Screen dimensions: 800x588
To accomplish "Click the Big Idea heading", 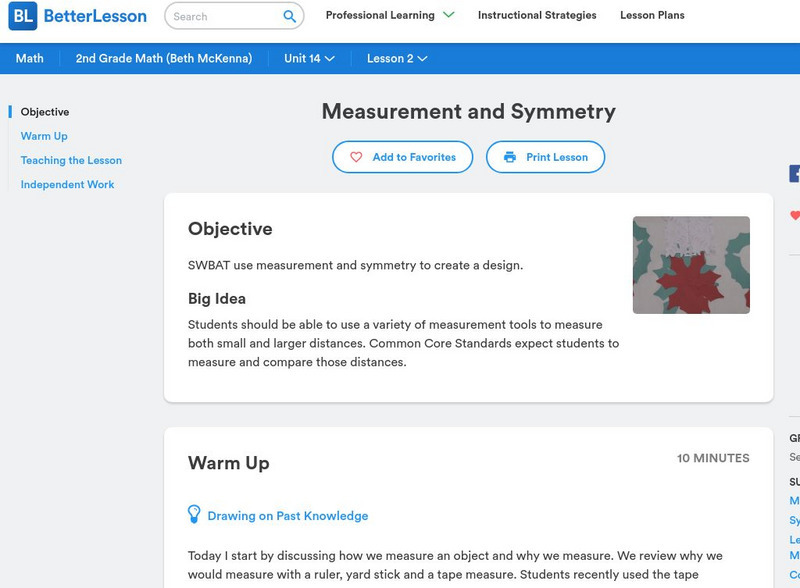I will click(x=217, y=299).
